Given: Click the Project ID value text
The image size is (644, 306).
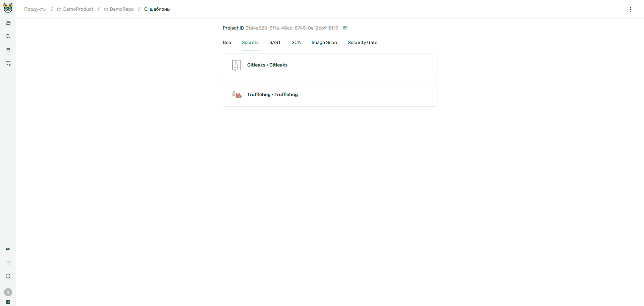Looking at the screenshot, I should click(292, 28).
